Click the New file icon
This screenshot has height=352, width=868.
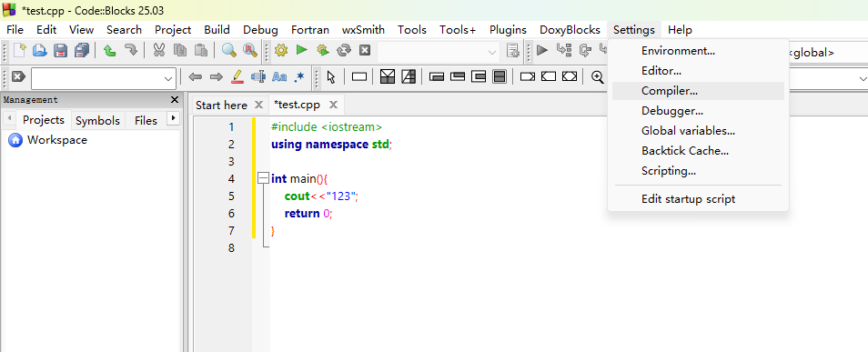pyautogui.click(x=20, y=50)
